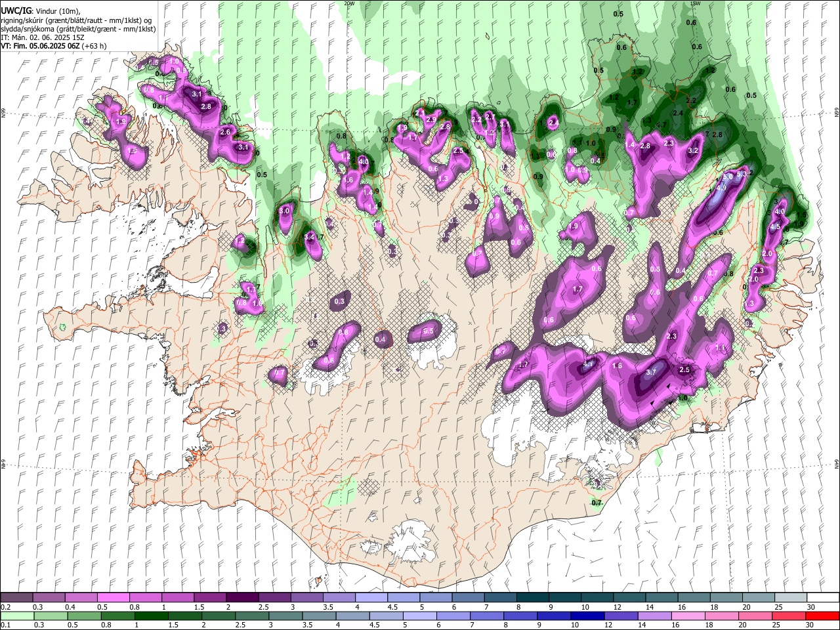840x630 pixels.
Task: Select upper legend swatch between 4 and 4.5
Action: coord(371,598)
